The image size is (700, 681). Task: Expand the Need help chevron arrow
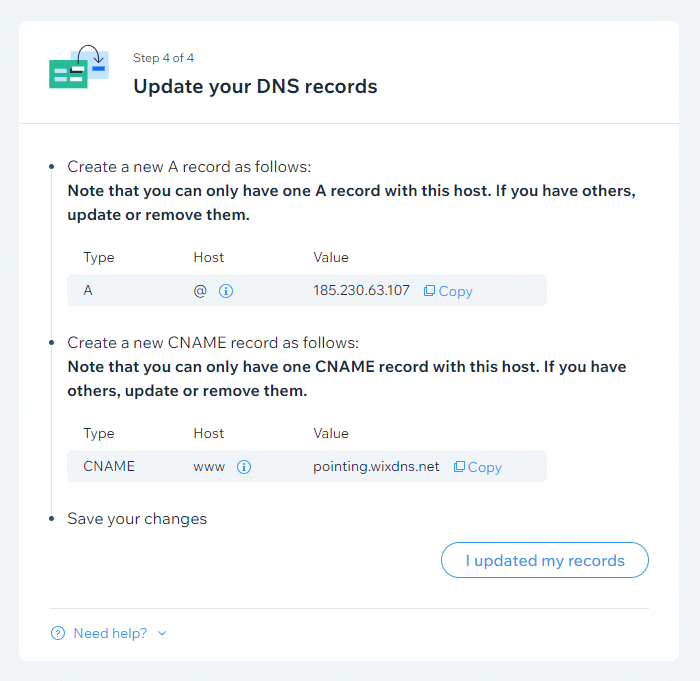pyautogui.click(x=162, y=633)
